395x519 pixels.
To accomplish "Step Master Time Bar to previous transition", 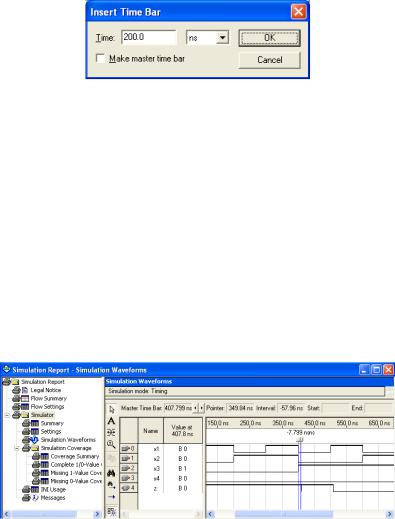I will [196, 408].
